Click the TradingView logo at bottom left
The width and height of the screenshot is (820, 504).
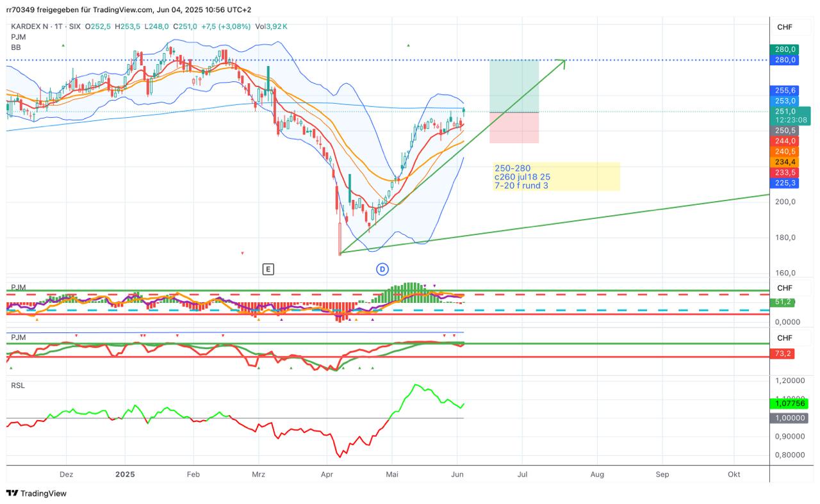(37, 493)
